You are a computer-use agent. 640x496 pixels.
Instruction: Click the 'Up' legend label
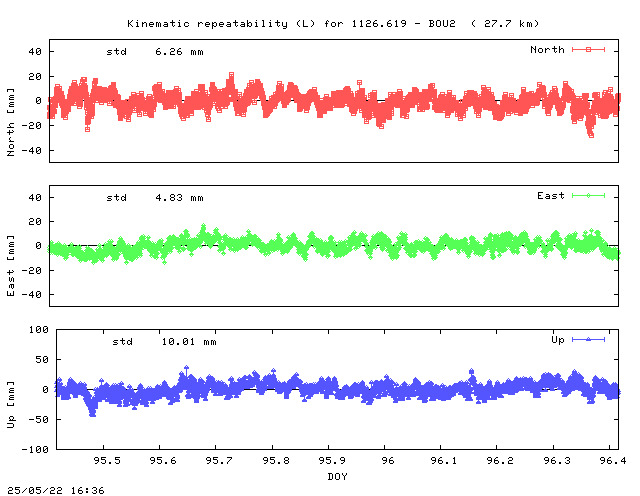click(x=558, y=340)
